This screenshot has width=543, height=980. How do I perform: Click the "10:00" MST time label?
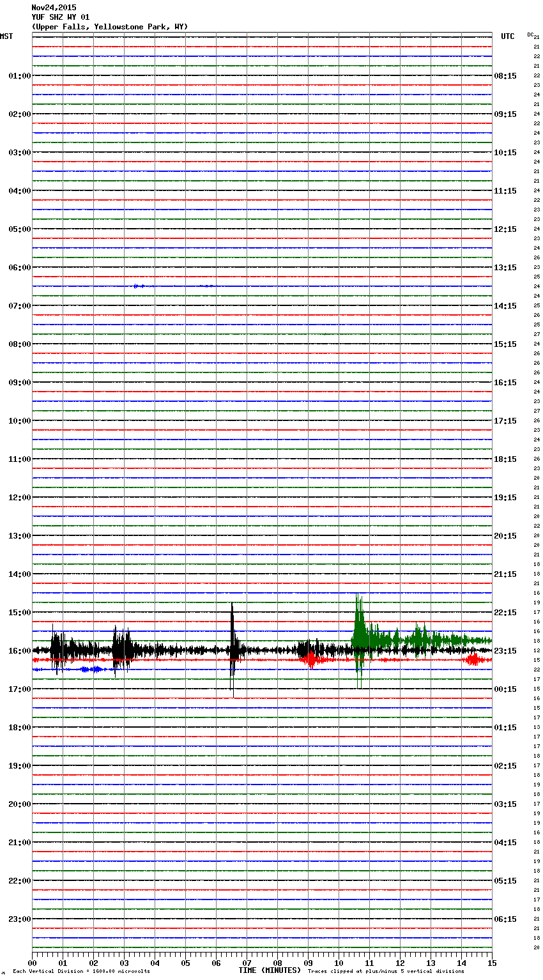coord(20,421)
